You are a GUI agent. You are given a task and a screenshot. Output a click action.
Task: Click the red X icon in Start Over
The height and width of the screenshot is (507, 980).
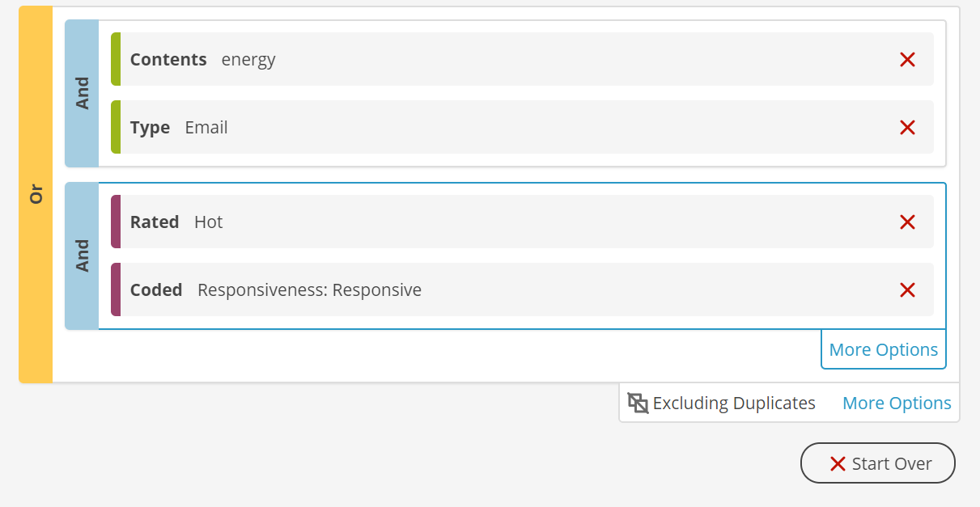pyautogui.click(x=838, y=463)
